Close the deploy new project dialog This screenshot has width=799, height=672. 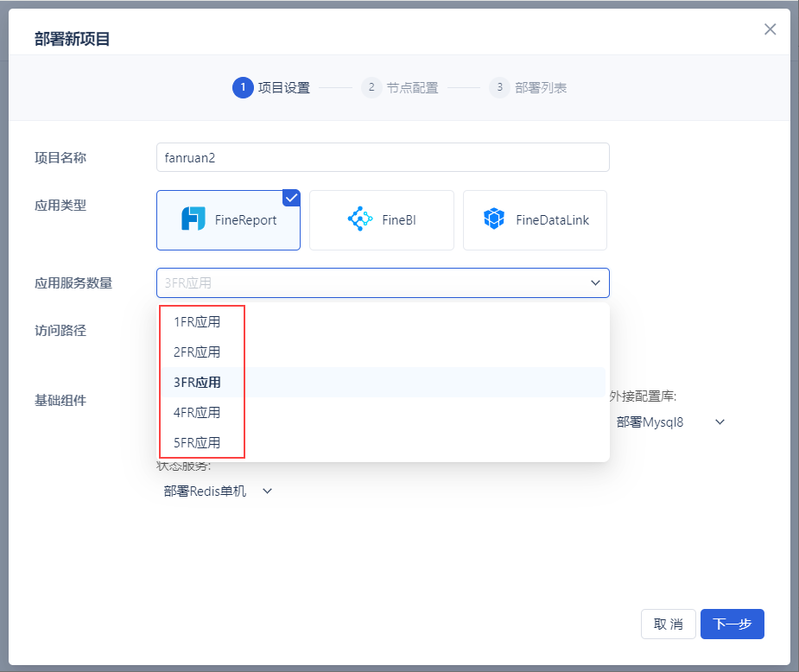(770, 29)
